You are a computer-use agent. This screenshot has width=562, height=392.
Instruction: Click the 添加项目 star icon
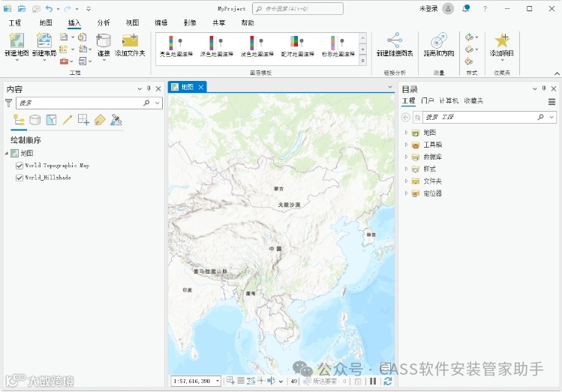(x=502, y=40)
